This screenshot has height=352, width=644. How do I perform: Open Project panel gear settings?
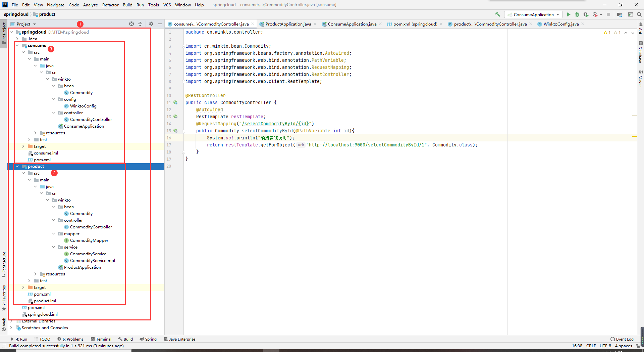pos(151,24)
